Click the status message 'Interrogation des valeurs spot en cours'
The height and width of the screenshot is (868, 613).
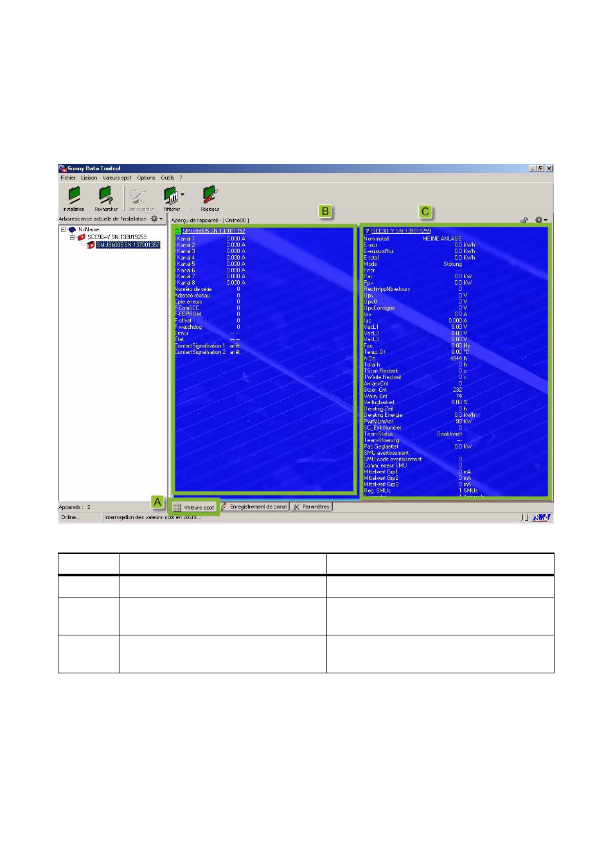(153, 517)
